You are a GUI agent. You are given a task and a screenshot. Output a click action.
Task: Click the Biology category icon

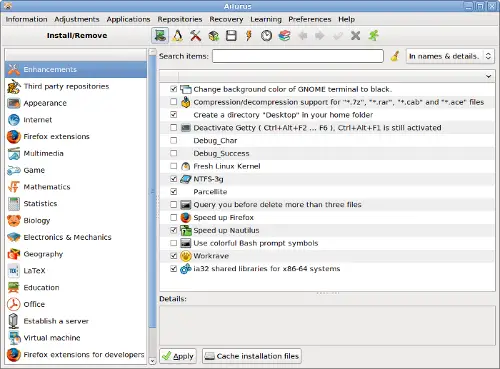click(14, 221)
